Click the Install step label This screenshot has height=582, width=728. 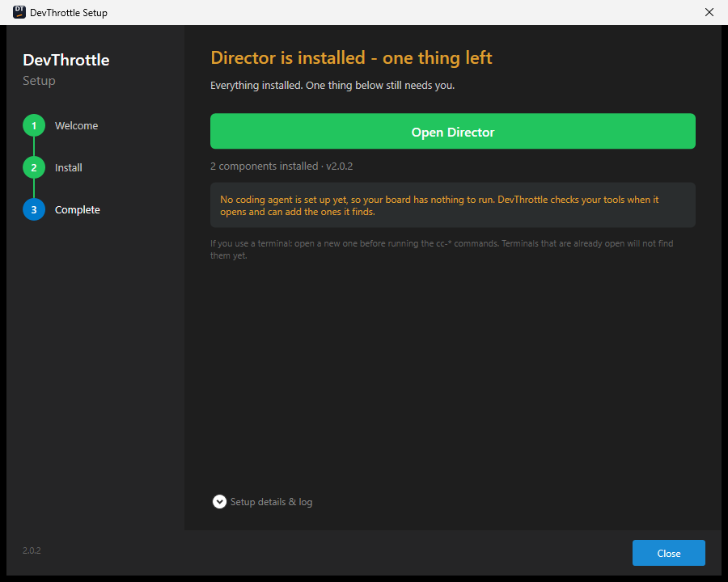pyautogui.click(x=69, y=167)
